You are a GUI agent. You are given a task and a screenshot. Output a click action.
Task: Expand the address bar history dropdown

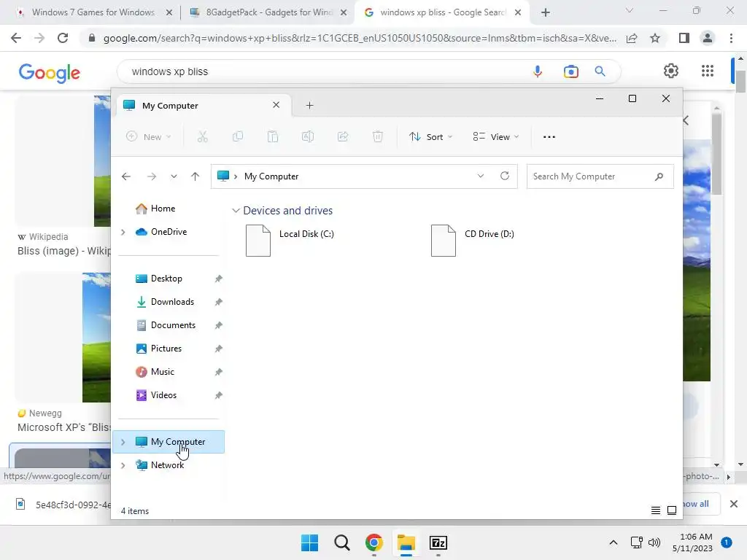point(481,176)
